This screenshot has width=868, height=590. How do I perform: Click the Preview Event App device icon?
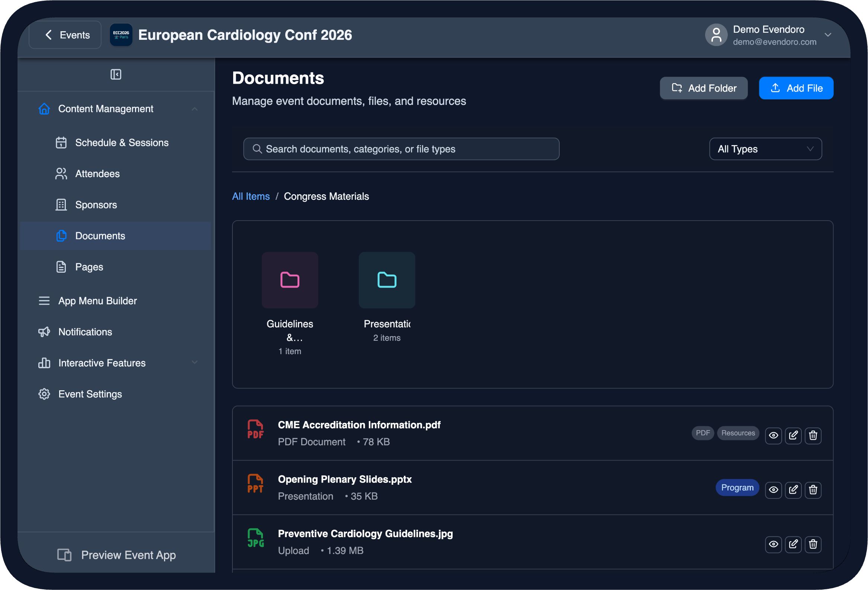64,555
